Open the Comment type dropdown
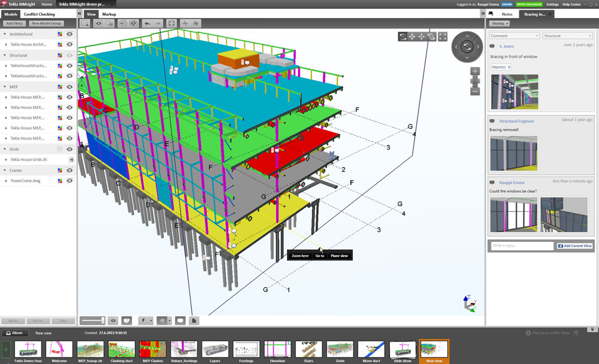Viewport: 599px width, 364px height. pyautogui.click(x=514, y=35)
